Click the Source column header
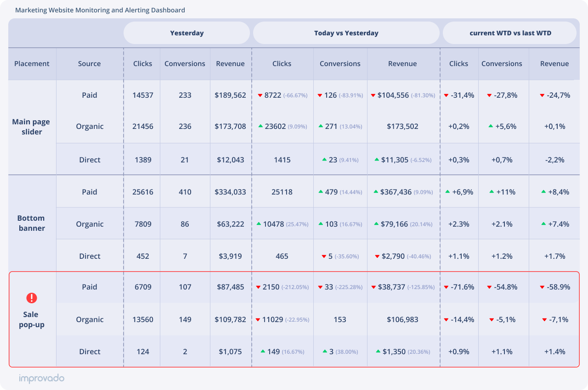588x390 pixels. click(89, 64)
